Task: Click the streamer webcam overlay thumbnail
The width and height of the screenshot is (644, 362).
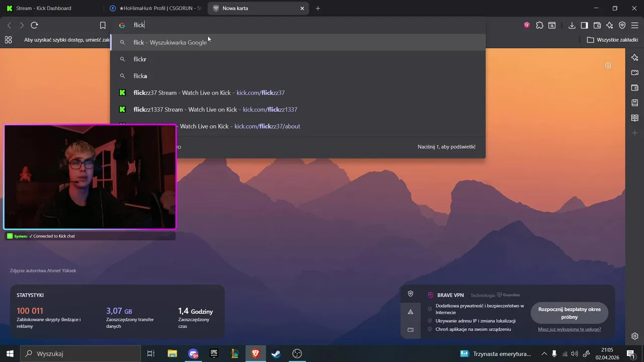Action: (x=90, y=177)
